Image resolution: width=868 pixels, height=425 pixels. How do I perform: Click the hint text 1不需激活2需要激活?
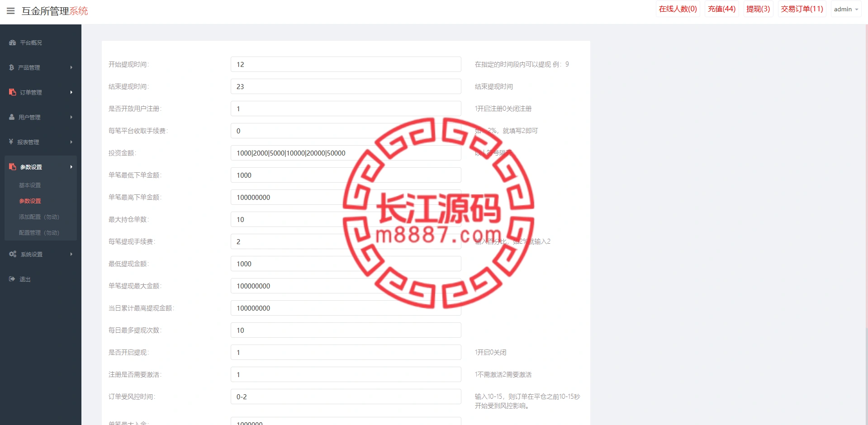[x=503, y=374]
